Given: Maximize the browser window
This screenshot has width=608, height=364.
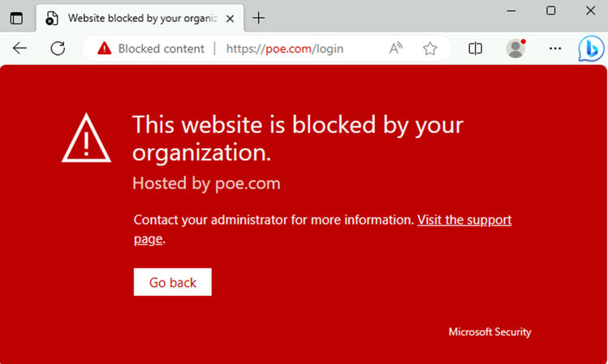Looking at the screenshot, I should click(550, 11).
